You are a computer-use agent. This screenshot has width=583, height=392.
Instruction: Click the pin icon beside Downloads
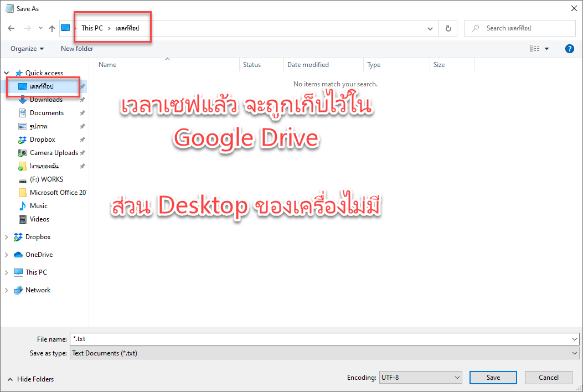[82, 100]
